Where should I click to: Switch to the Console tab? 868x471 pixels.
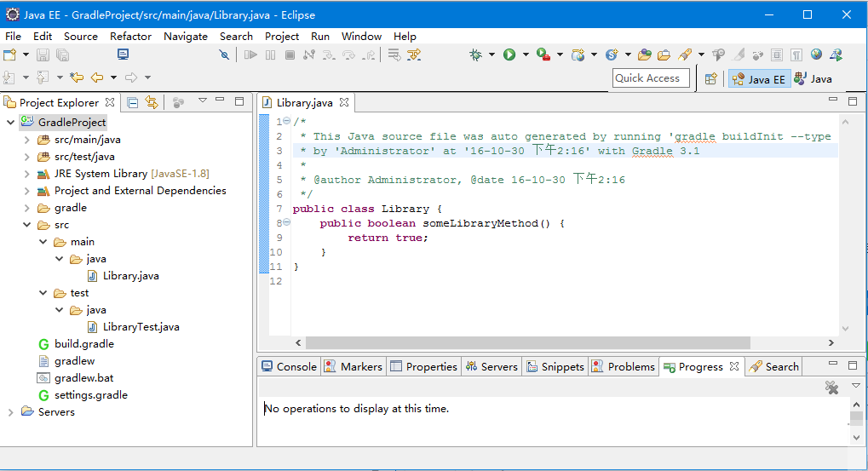click(x=289, y=366)
